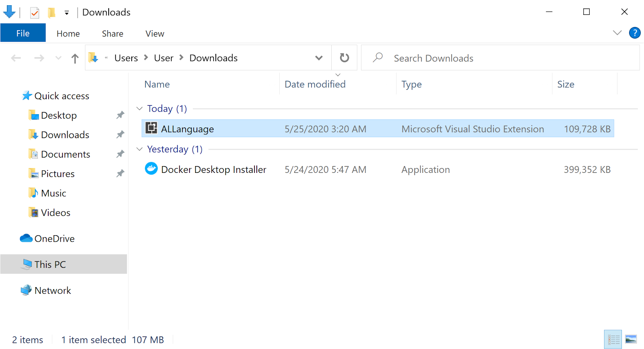Open Quick access in the navigation pane
This screenshot has width=644, height=349.
click(56, 96)
